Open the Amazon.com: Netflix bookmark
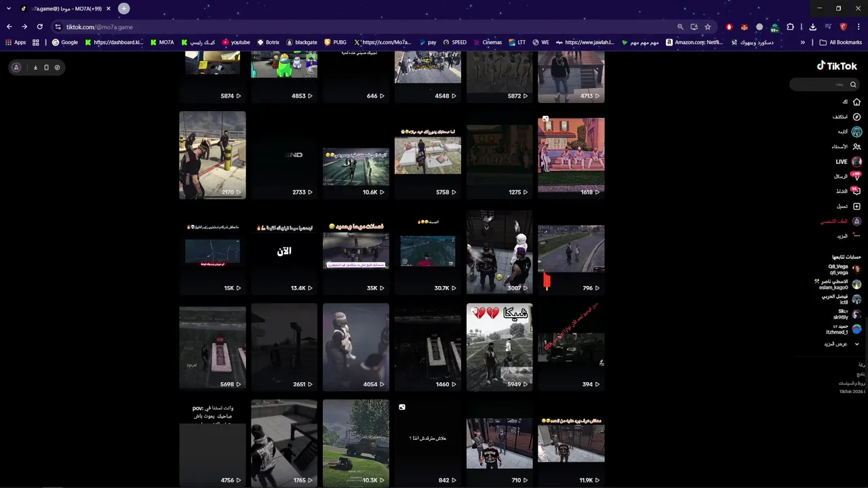Viewport: 868px width, 488px height. (694, 42)
